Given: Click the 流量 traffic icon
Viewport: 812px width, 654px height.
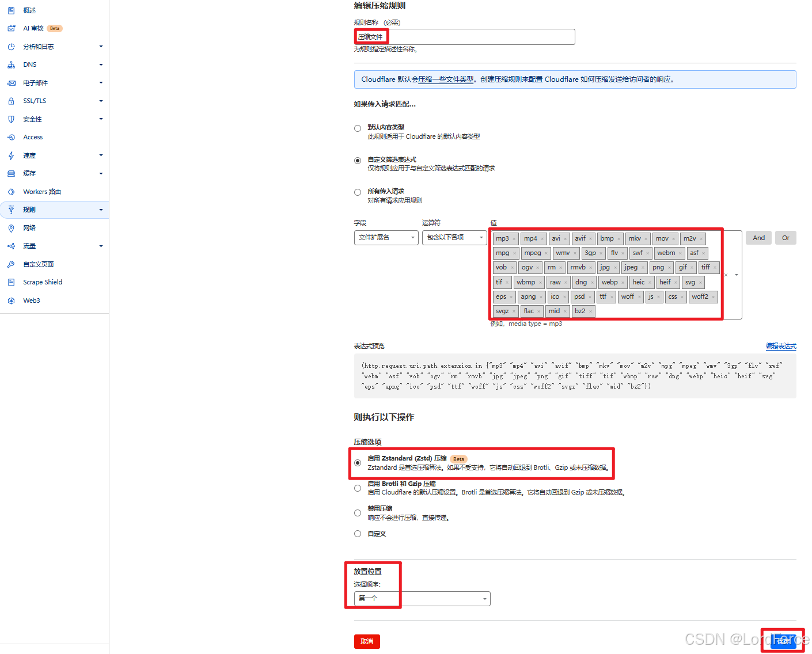Looking at the screenshot, I should (11, 246).
